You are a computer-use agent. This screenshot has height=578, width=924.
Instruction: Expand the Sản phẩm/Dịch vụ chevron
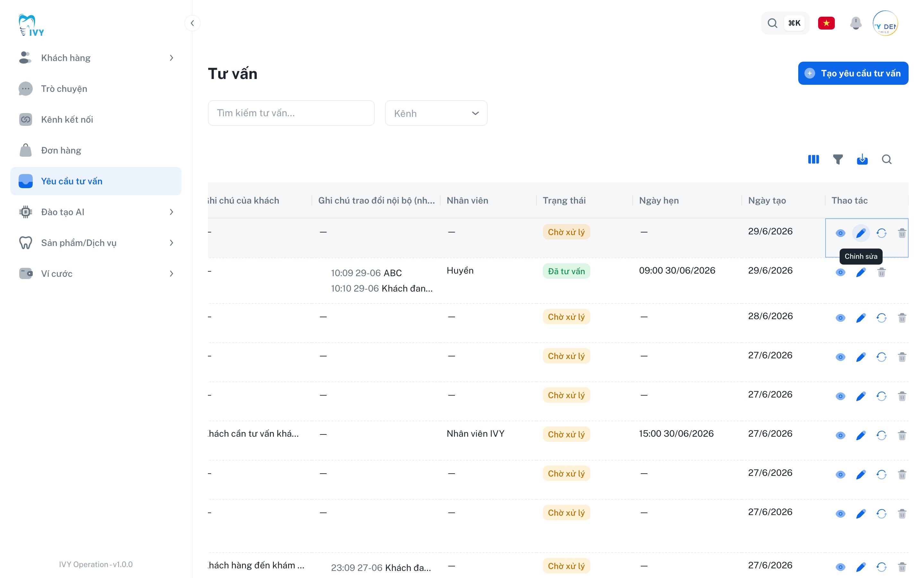point(171,243)
